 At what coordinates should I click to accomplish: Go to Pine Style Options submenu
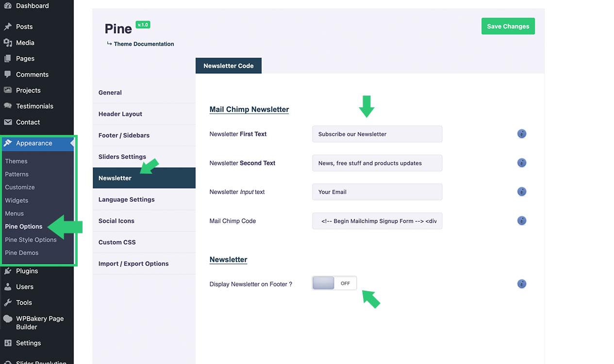point(31,240)
